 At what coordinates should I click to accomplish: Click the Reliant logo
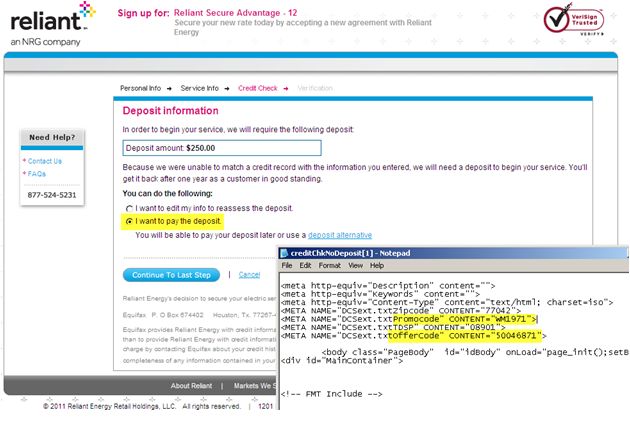53,24
